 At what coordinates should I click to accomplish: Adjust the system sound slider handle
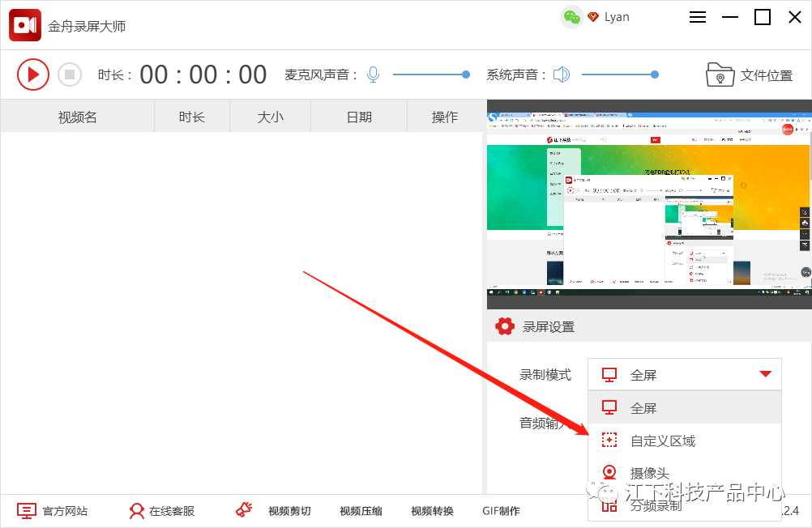(655, 75)
